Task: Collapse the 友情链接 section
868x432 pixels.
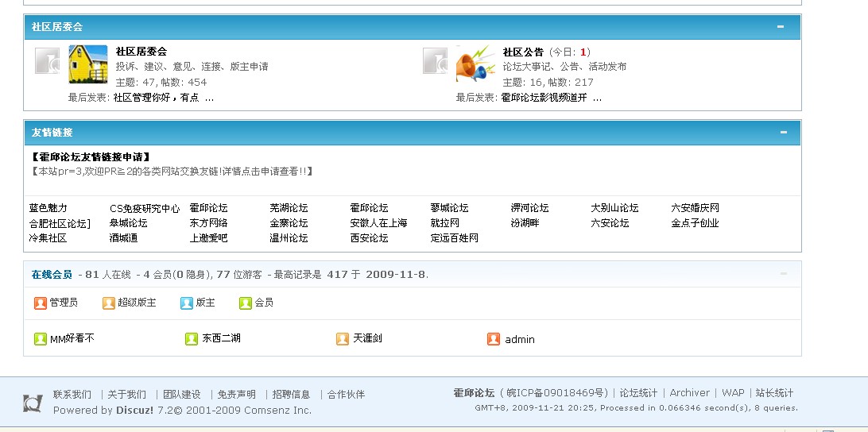Action: point(783,132)
